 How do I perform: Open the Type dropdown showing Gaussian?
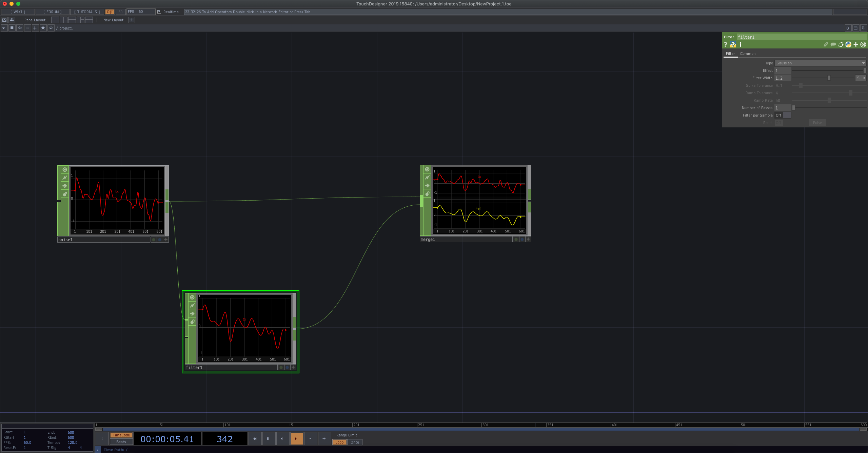pos(820,63)
